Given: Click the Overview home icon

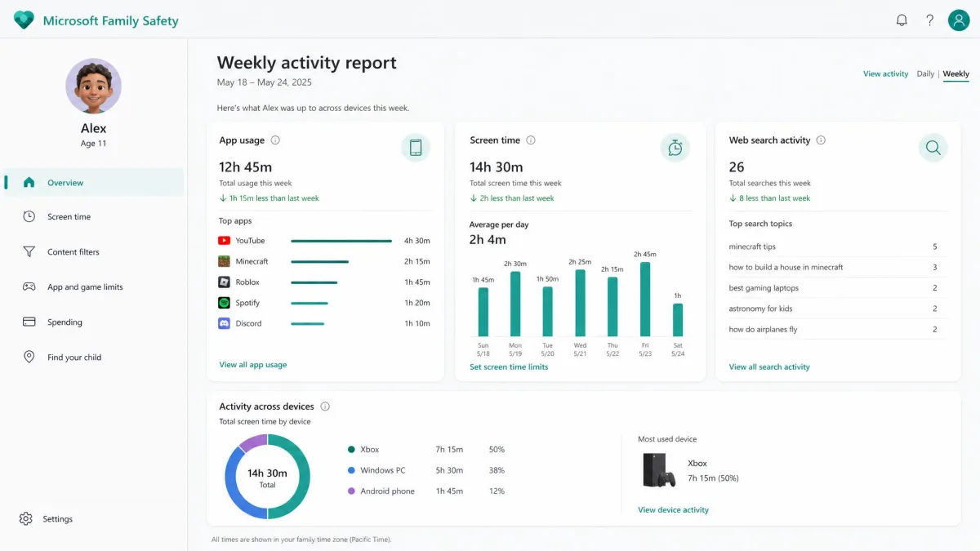Looking at the screenshot, I should (x=29, y=182).
